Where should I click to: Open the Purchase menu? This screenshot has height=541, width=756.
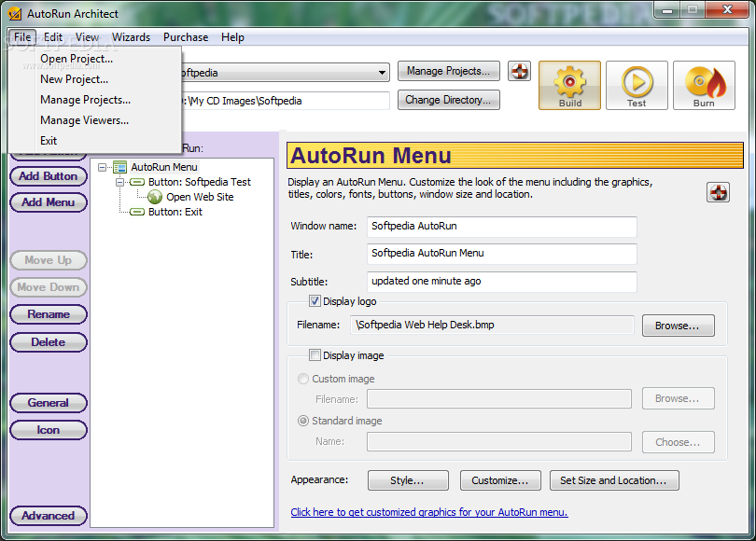pyautogui.click(x=186, y=37)
